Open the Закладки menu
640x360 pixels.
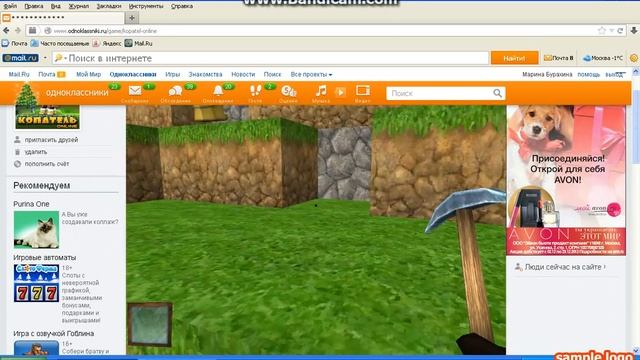(109, 6)
